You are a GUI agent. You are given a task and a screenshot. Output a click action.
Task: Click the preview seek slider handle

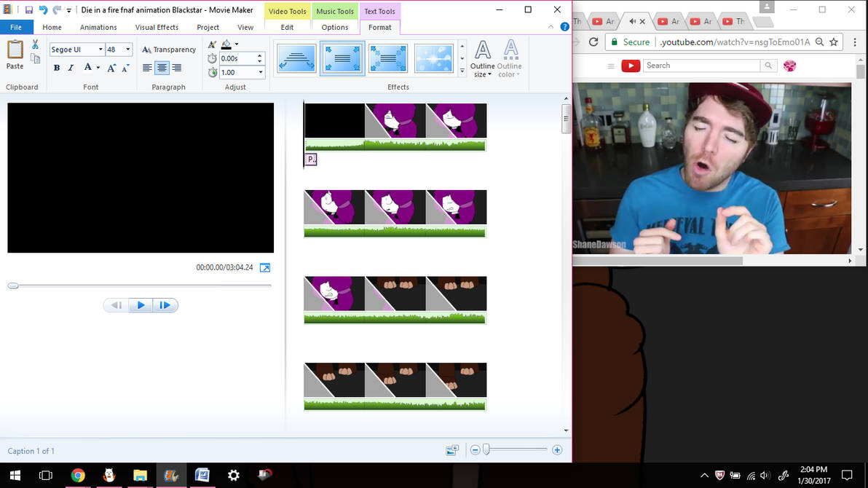13,286
